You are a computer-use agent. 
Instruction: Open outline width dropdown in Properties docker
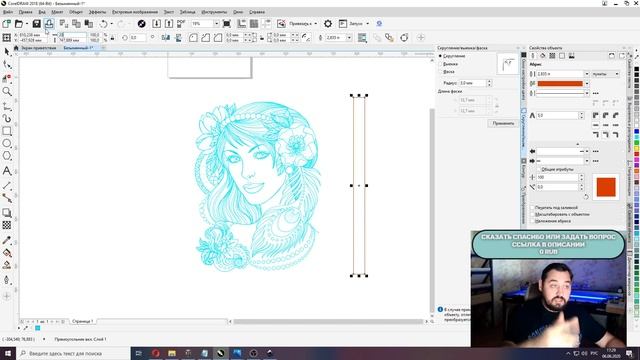587,74
